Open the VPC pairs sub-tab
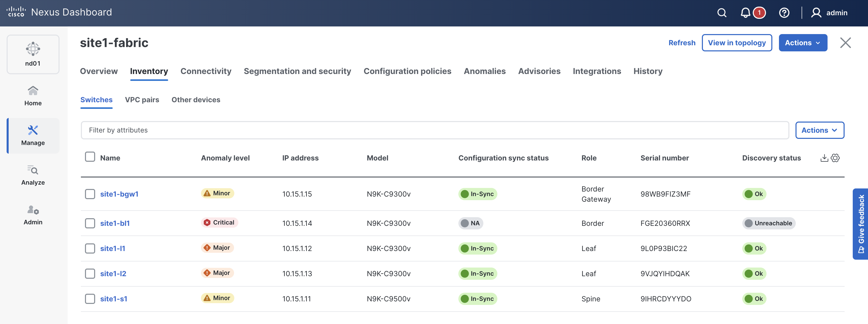 142,100
